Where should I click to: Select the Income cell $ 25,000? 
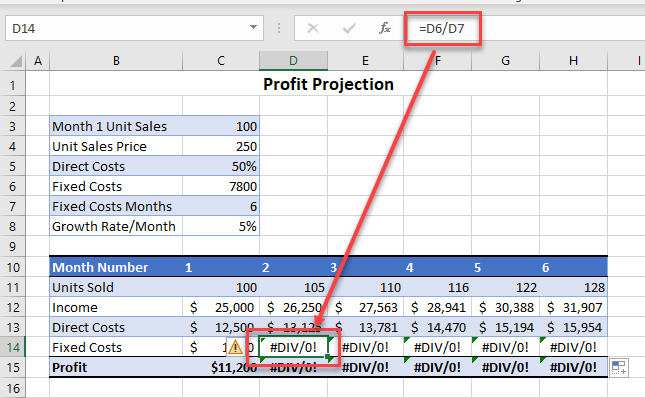(221, 308)
